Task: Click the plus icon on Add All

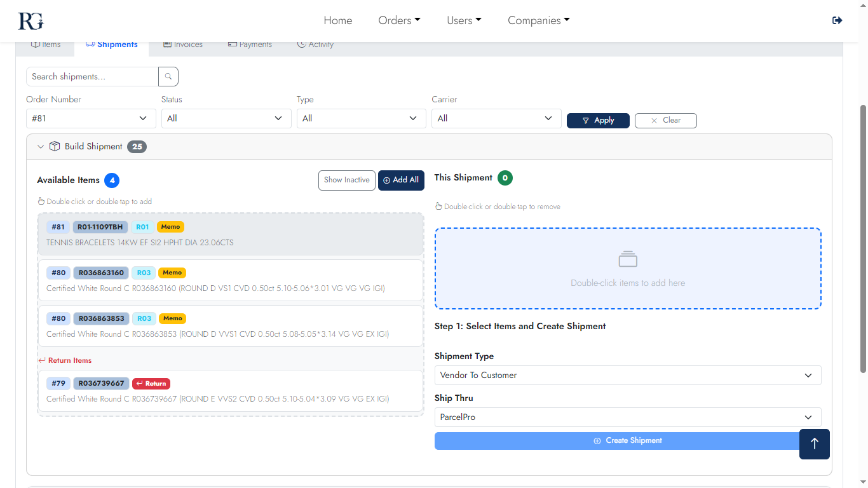Action: pos(386,180)
